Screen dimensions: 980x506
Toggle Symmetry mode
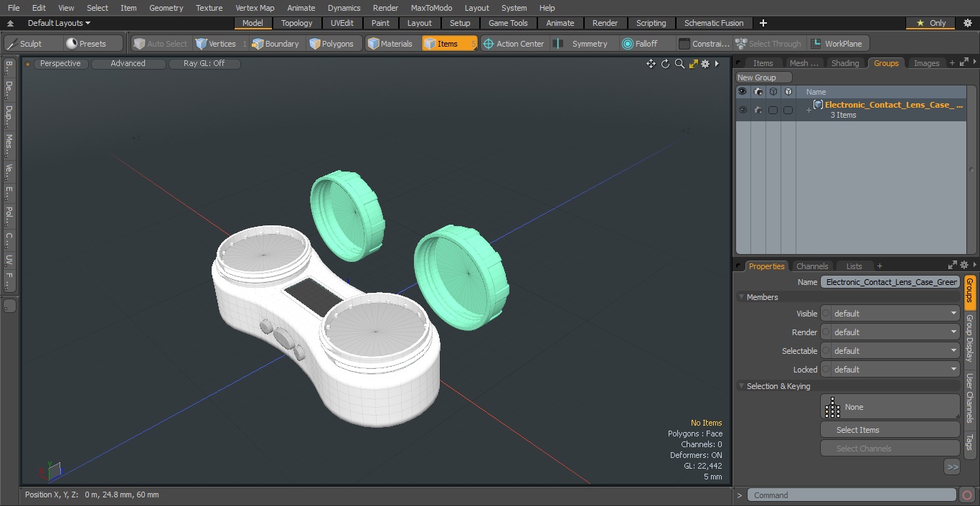point(583,44)
